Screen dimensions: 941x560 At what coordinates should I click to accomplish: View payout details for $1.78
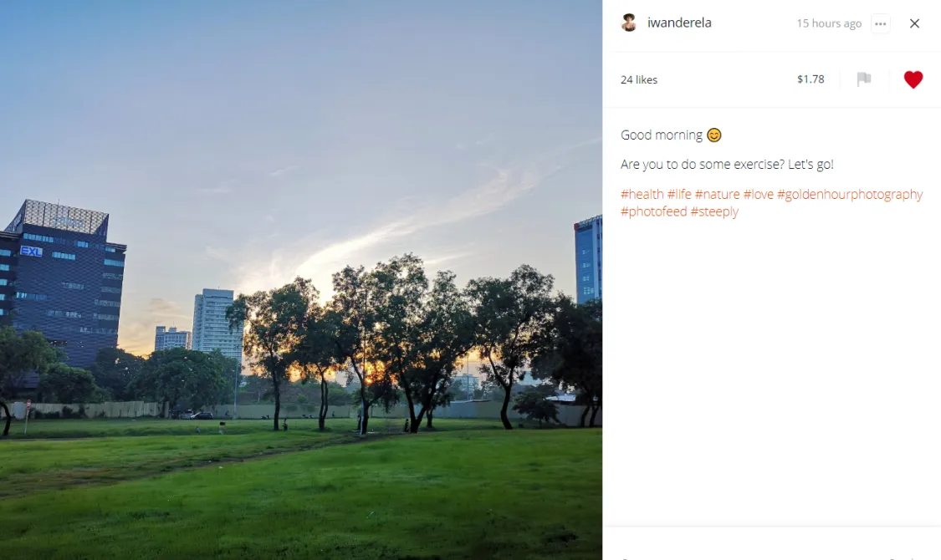[811, 79]
